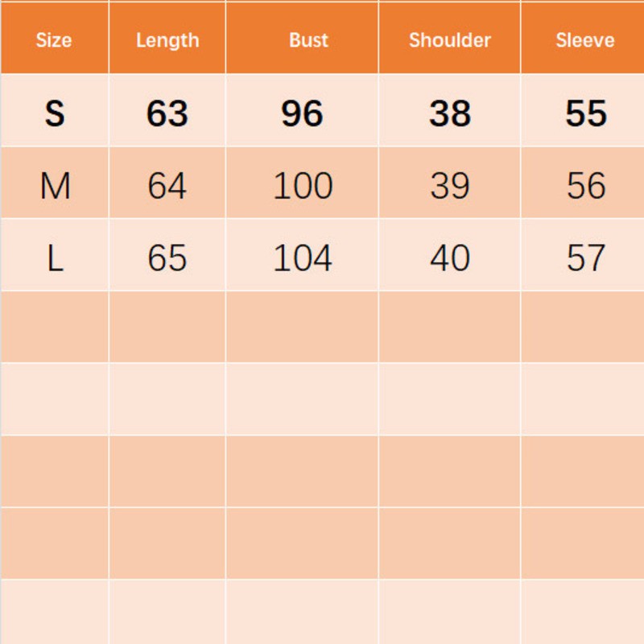Select the sleeve value 56
The image size is (644, 644).
pyautogui.click(x=586, y=186)
